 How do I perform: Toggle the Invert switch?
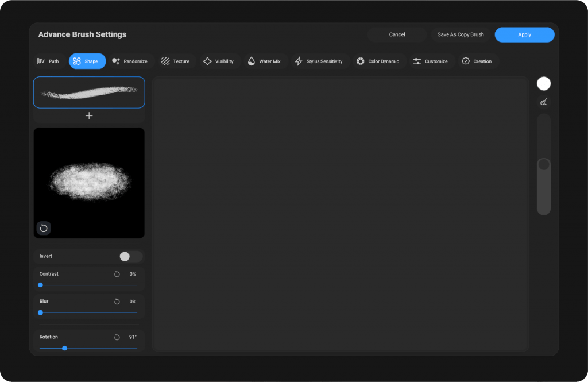130,257
